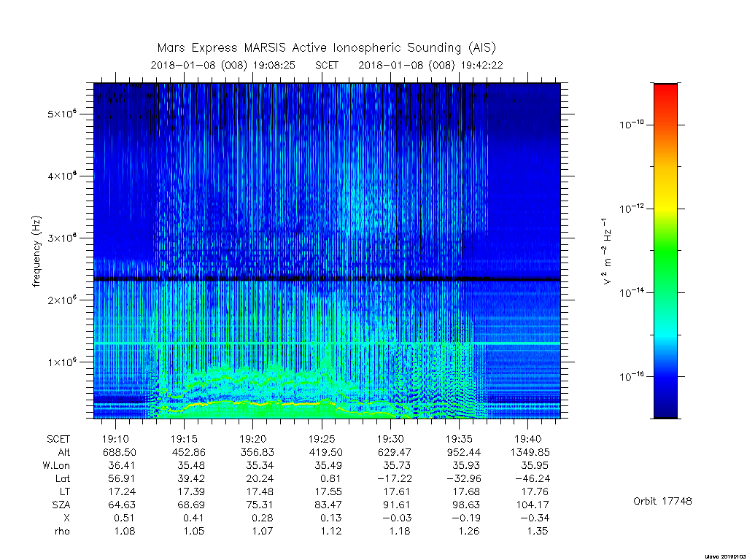Click the 10⁻¹⁴ color bar label
The width and height of the screenshot is (747, 560).
click(631, 292)
